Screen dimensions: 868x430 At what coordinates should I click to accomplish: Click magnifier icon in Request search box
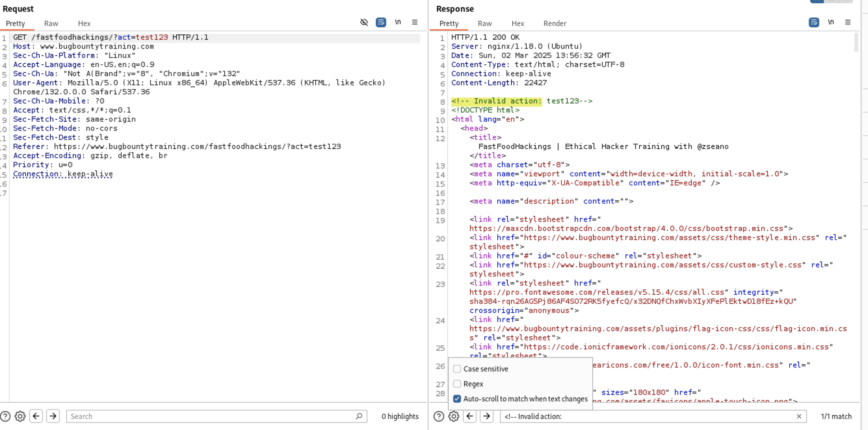coord(359,416)
